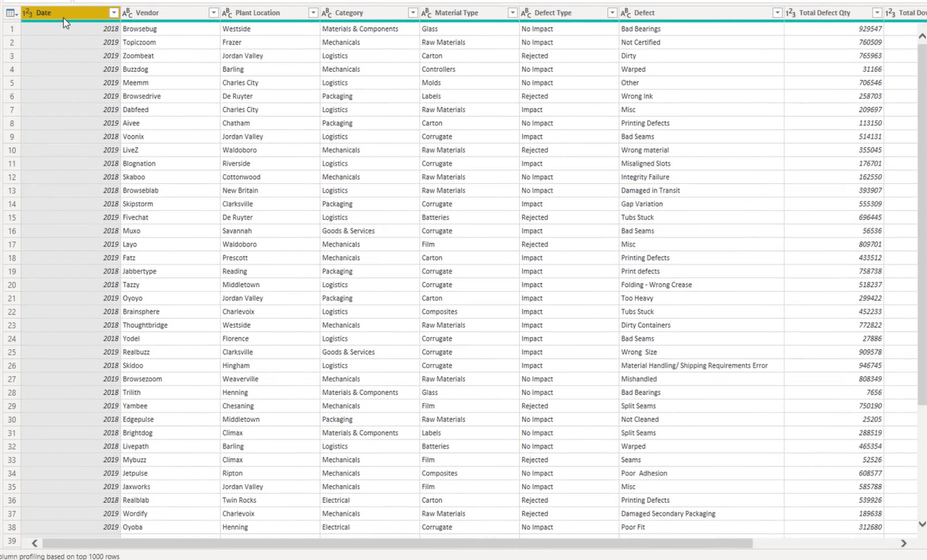
Task: Click the Vendor column text type icon
Action: pyautogui.click(x=127, y=13)
